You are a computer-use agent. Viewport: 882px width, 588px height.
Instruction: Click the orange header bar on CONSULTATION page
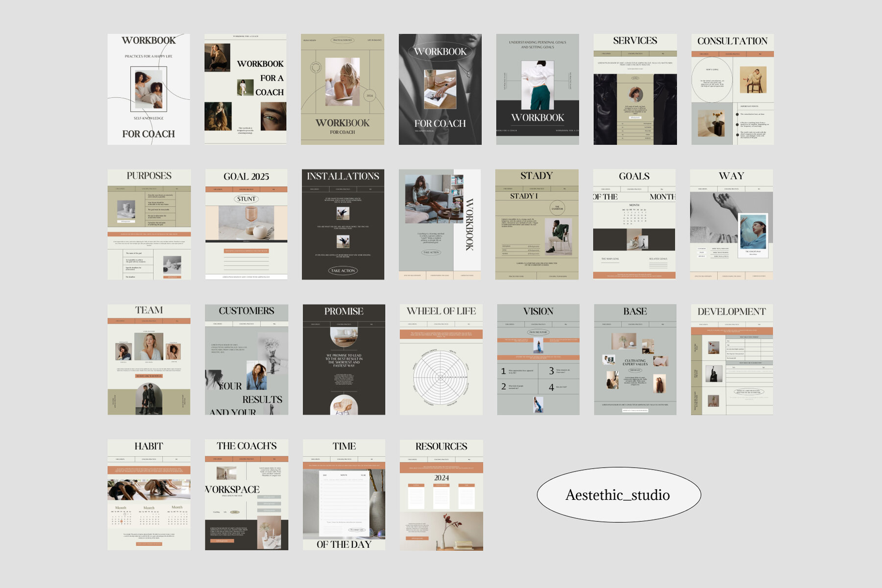733,54
